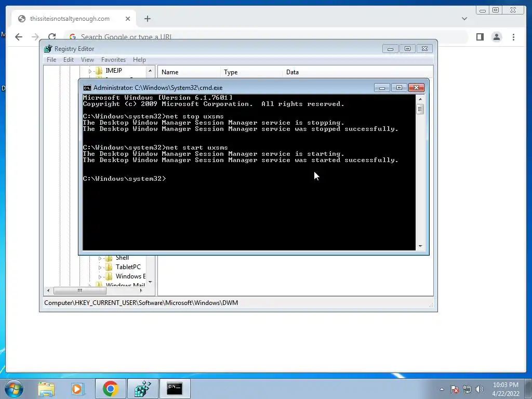The image size is (532, 399).
Task: Open Chrome tab search dropdown
Action: 464,19
